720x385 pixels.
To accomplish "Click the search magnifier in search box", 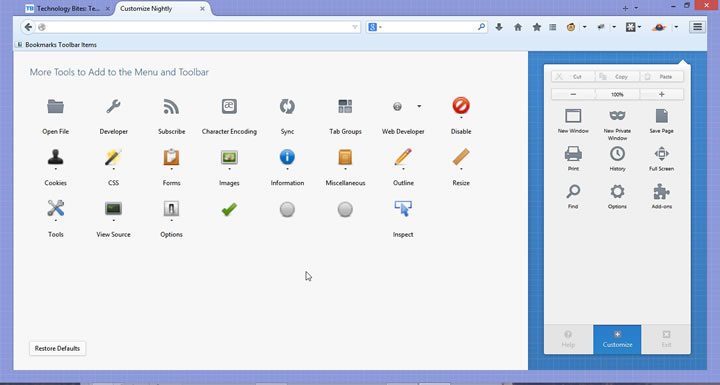I will coord(481,27).
